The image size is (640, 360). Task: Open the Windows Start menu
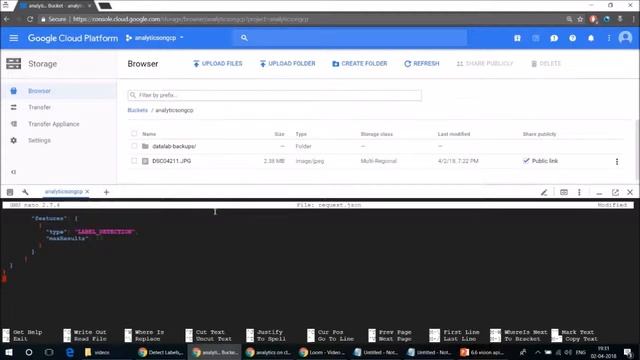click(x=9, y=352)
